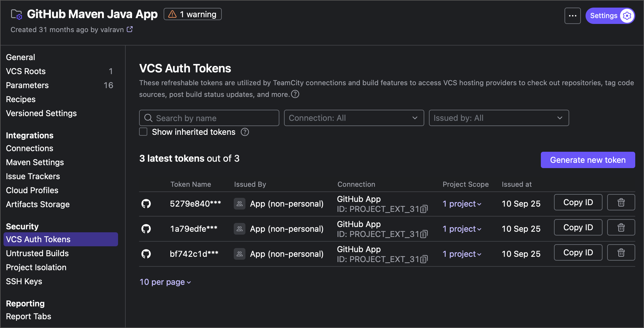Copy ID of the 1a79edfe token

578,227
